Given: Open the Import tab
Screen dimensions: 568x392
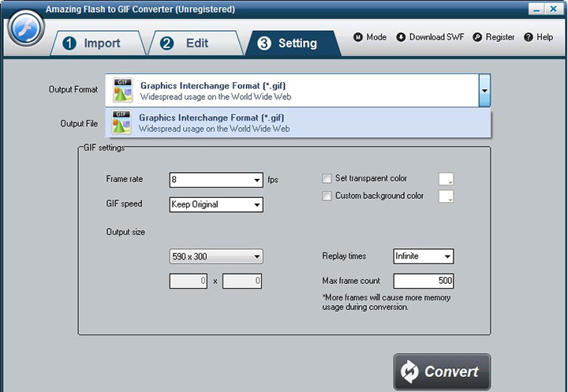Looking at the screenshot, I should click(x=97, y=43).
